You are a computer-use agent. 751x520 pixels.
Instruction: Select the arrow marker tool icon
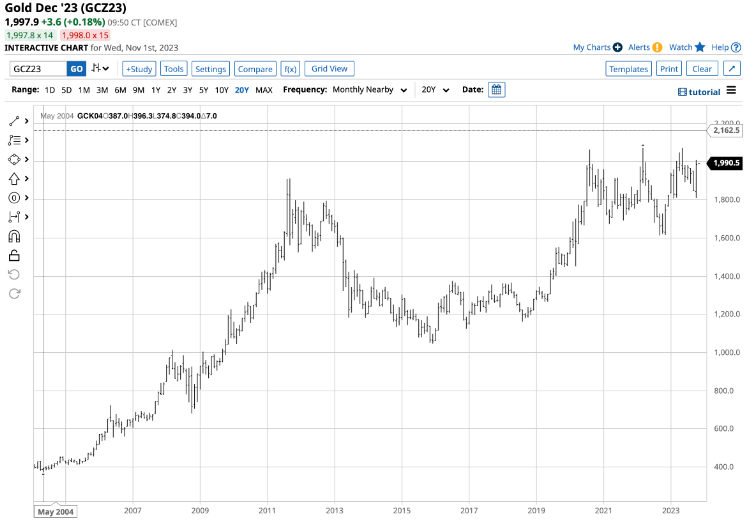point(14,179)
